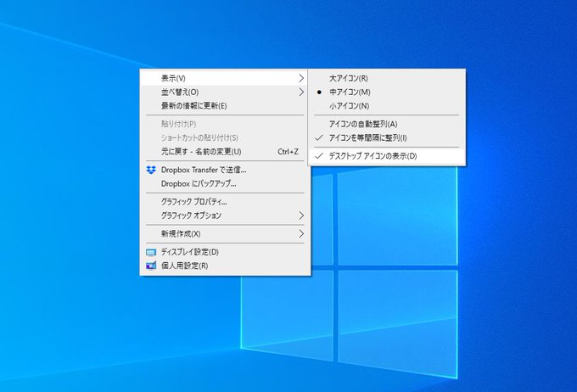This screenshot has height=392, width=577.
Task: Click the 個人用設定 personalization icon
Action: pyautogui.click(x=151, y=266)
